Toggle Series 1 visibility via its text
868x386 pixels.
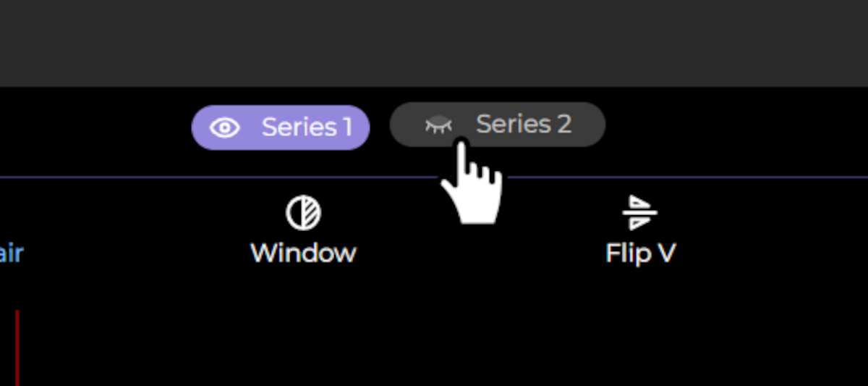coord(307,127)
